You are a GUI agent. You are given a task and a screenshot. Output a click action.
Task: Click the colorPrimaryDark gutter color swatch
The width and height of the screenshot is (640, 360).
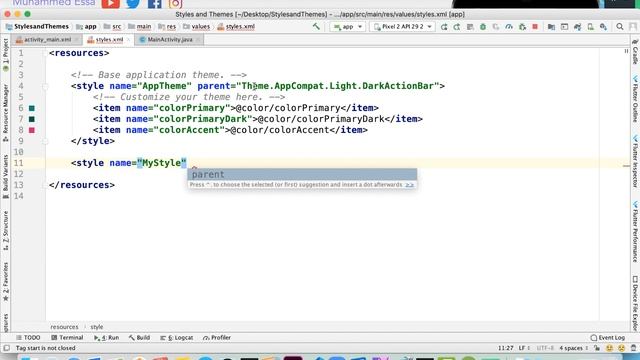pyautogui.click(x=32, y=119)
